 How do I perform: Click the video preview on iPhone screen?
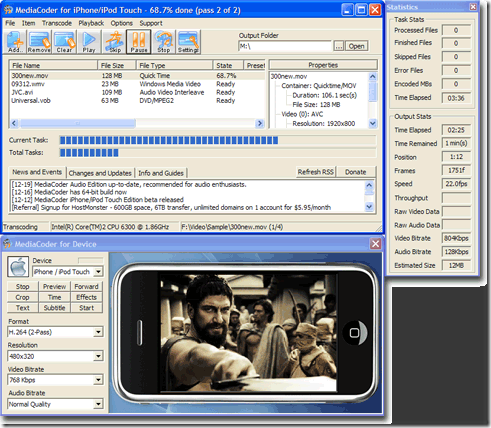pyautogui.click(x=249, y=332)
